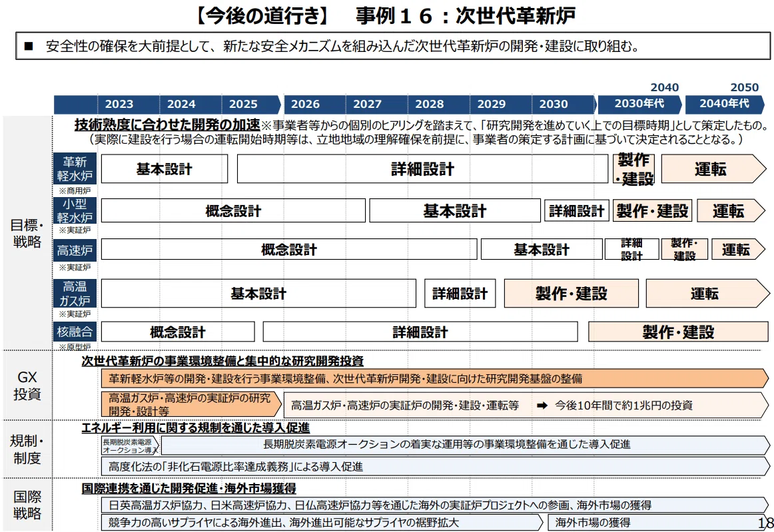Click 運転 arrow in 高温ガス炉 row
This screenshot has width=774, height=532.
[707, 294]
